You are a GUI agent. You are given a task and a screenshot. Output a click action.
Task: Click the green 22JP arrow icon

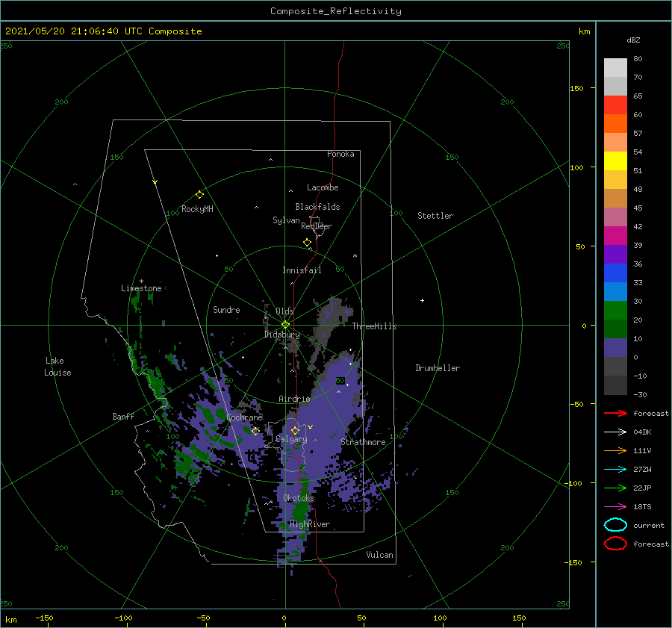(x=615, y=488)
